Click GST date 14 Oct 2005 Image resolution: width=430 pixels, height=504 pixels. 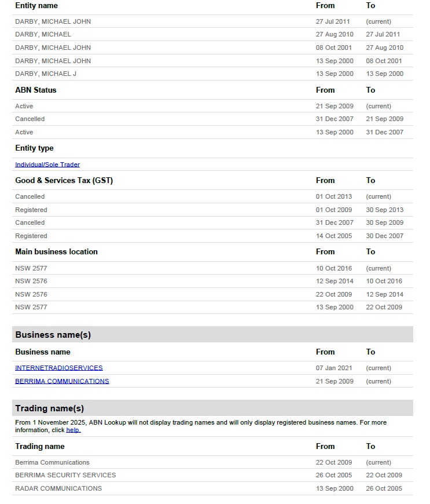pyautogui.click(x=334, y=236)
